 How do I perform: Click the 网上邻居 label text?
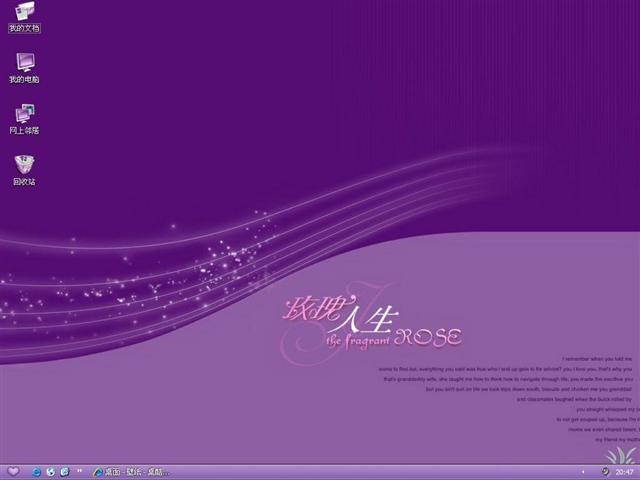click(24, 130)
